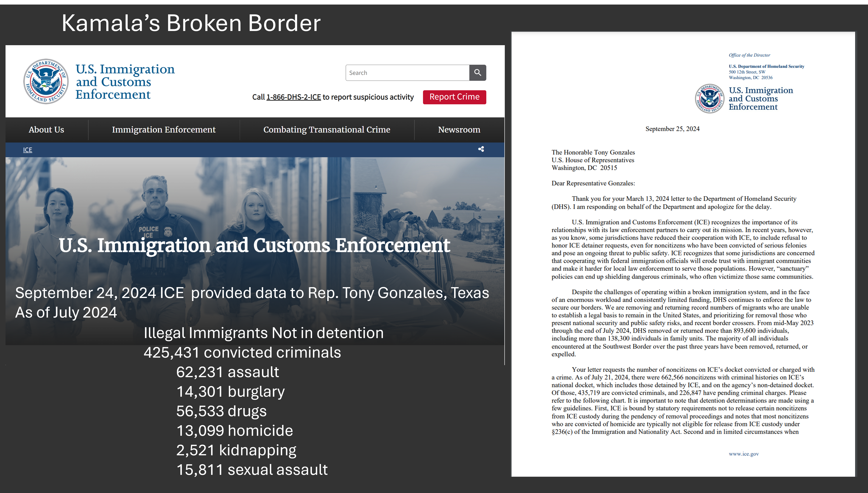The height and width of the screenshot is (493, 868).
Task: Click the ICE breadcrumb link
Action: (27, 150)
